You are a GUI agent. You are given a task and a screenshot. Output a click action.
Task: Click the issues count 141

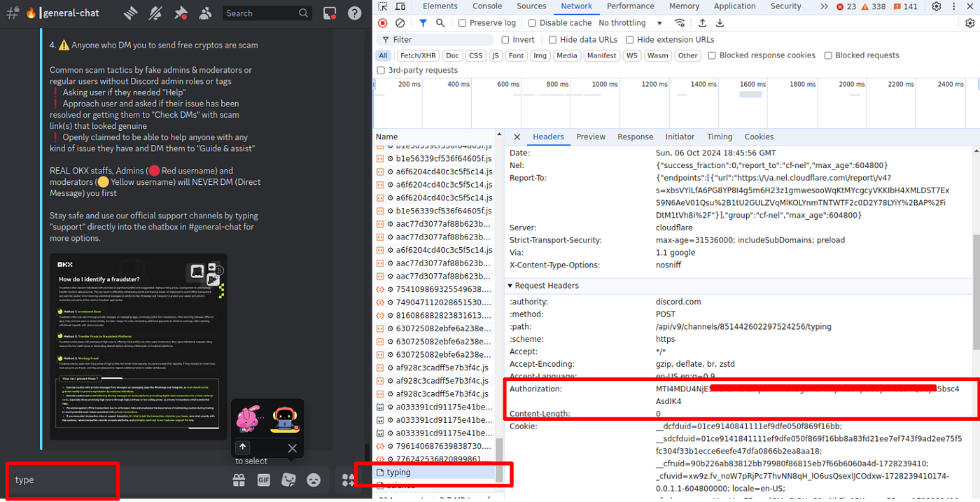click(906, 6)
